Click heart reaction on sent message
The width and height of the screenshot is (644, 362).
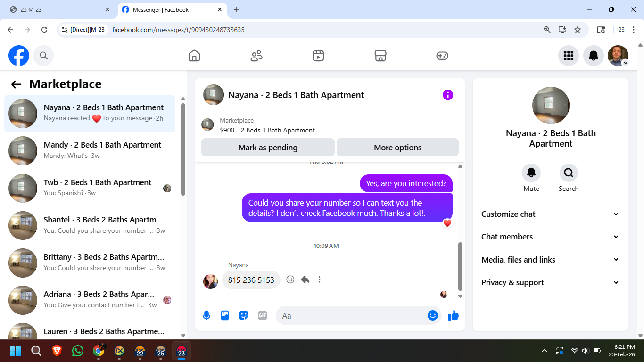447,223
